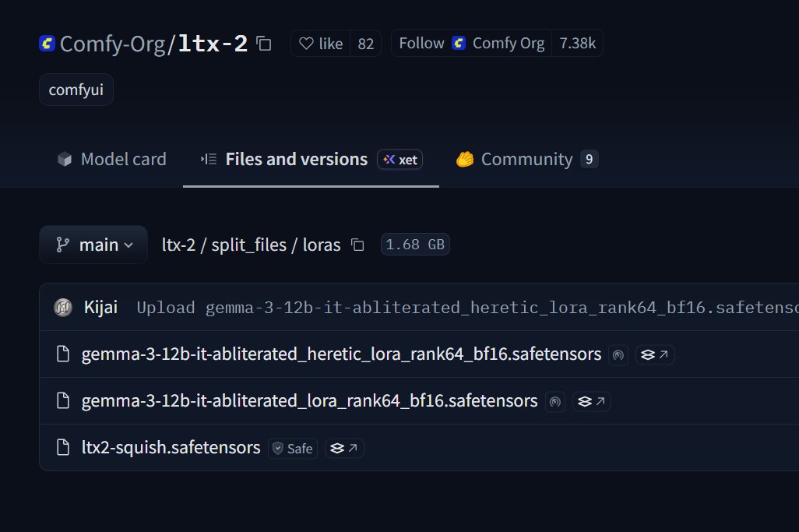The height and width of the screenshot is (532, 799).
Task: Open the main branch selector dropdown
Action: pyautogui.click(x=93, y=244)
